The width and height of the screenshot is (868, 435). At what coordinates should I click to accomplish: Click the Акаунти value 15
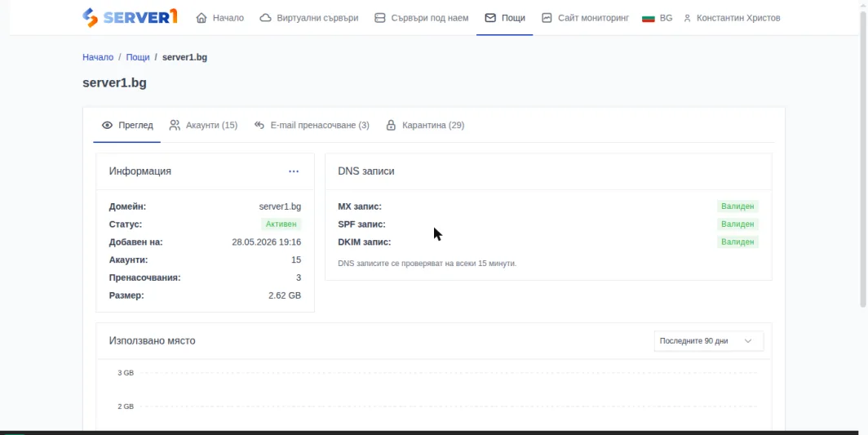(296, 260)
